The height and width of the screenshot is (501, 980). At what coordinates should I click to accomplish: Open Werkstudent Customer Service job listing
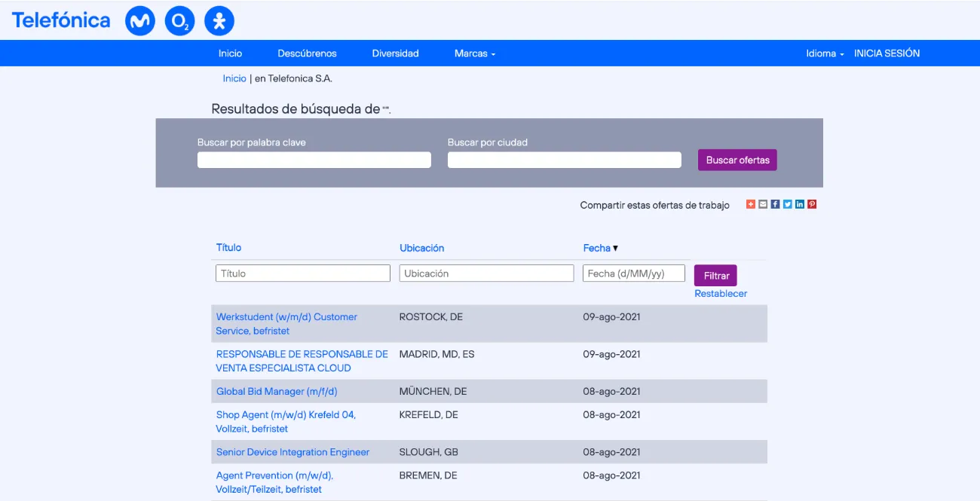[286, 324]
